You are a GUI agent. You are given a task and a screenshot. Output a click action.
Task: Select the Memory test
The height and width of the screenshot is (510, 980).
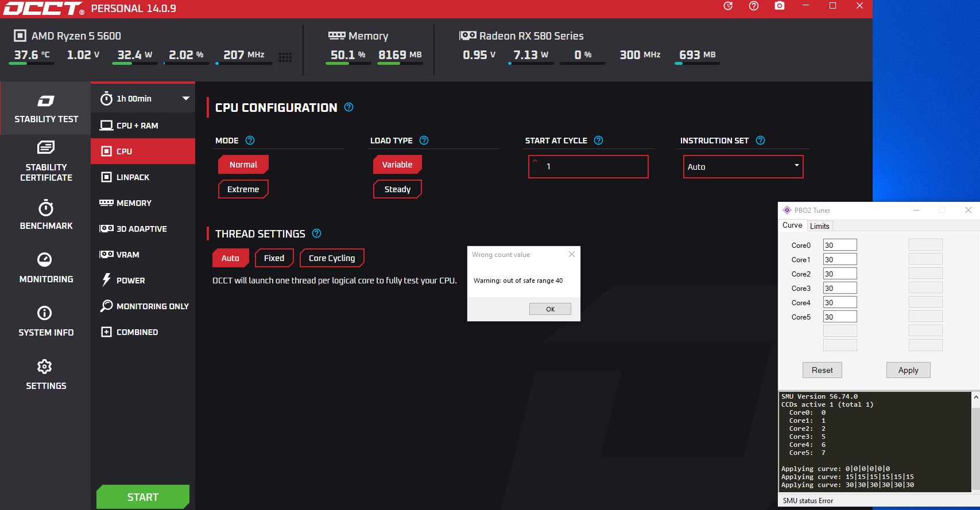pyautogui.click(x=143, y=203)
